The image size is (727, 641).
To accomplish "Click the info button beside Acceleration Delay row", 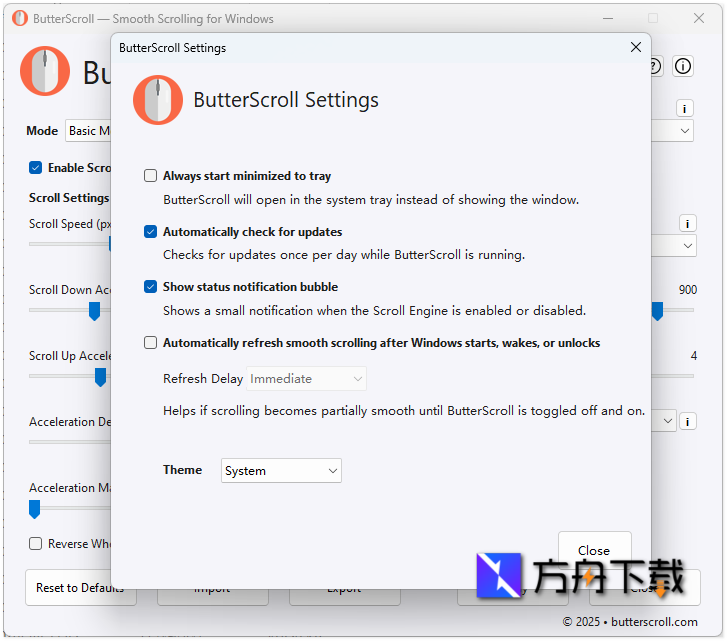I will (688, 422).
